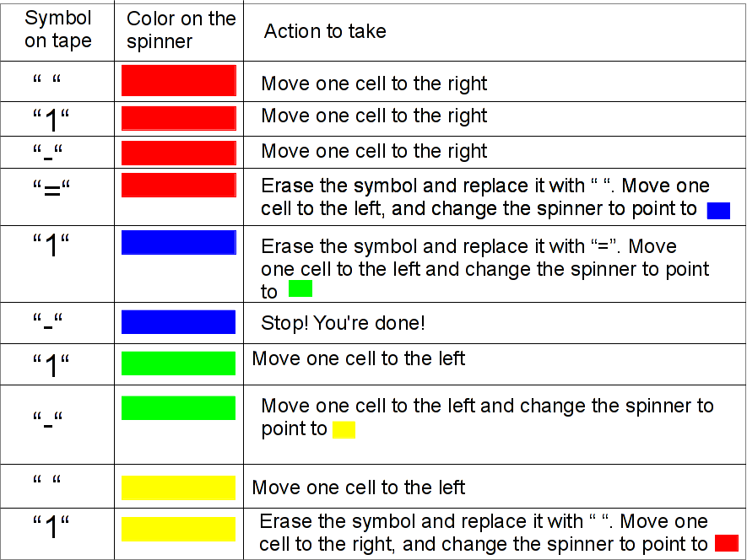Screen dimensions: 747x560
Task: Click the "Stop! You're done!" text
Action: 343,323
